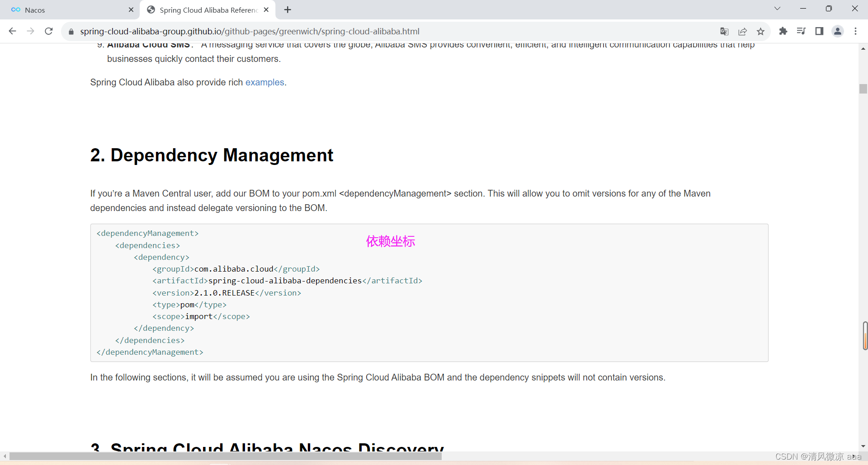The width and height of the screenshot is (868, 465).
Task: Go back to the previous page
Action: [13, 31]
